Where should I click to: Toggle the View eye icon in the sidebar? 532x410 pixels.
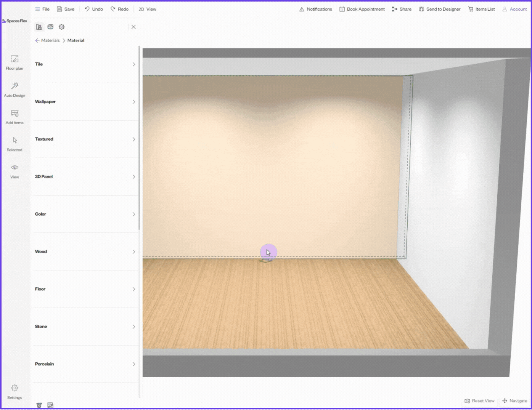tap(14, 171)
